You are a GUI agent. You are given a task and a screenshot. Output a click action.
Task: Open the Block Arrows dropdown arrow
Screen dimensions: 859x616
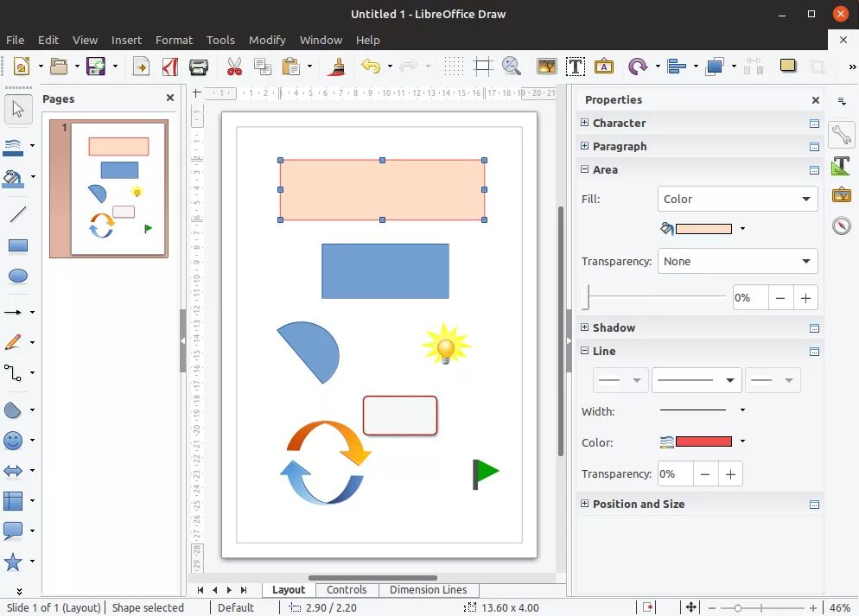click(x=32, y=470)
